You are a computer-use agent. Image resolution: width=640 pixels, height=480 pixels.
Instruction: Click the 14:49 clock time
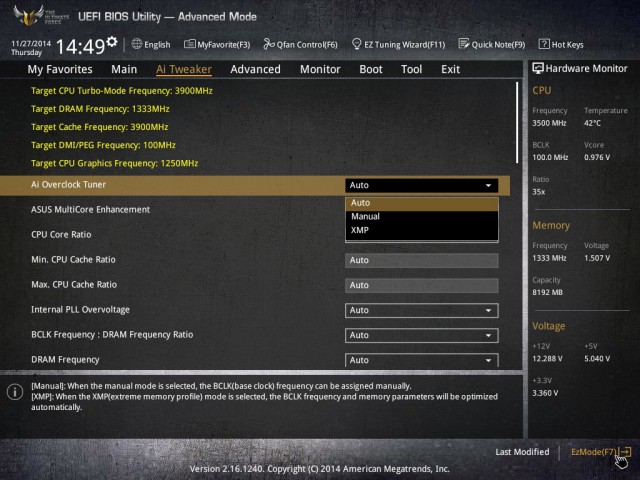click(x=80, y=46)
